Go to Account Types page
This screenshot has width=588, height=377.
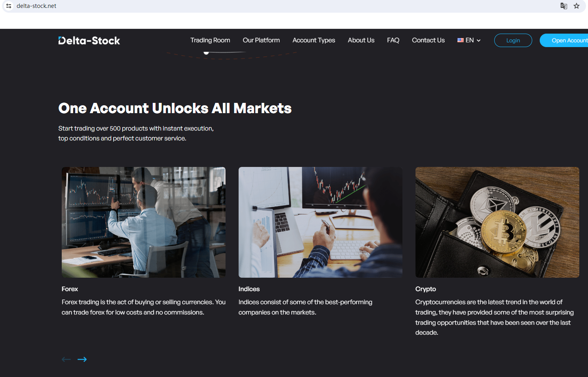click(x=314, y=40)
